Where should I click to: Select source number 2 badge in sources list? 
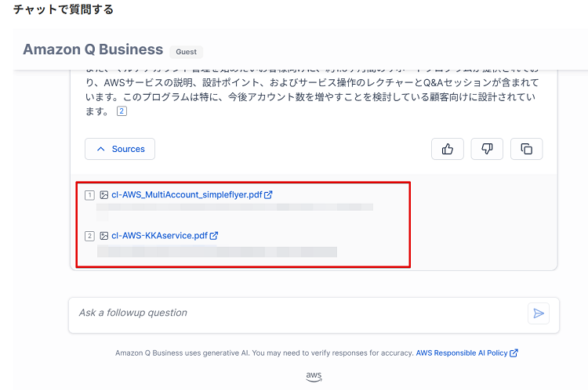point(89,236)
